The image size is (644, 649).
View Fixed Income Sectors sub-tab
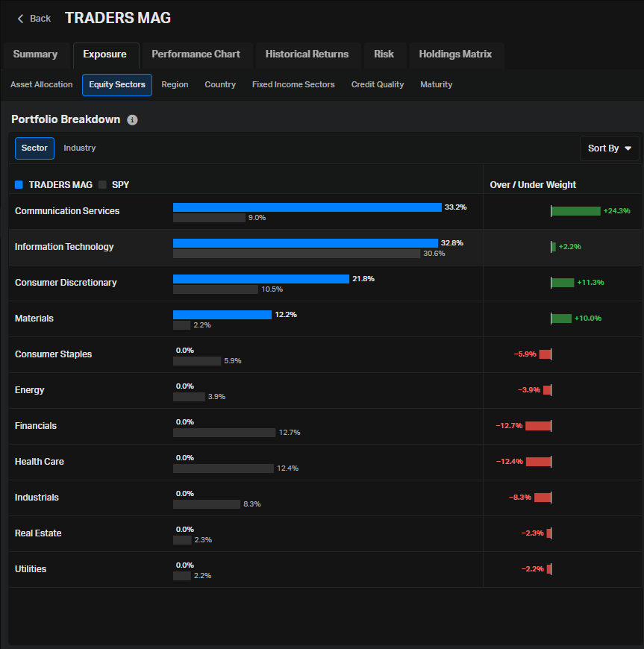(293, 84)
